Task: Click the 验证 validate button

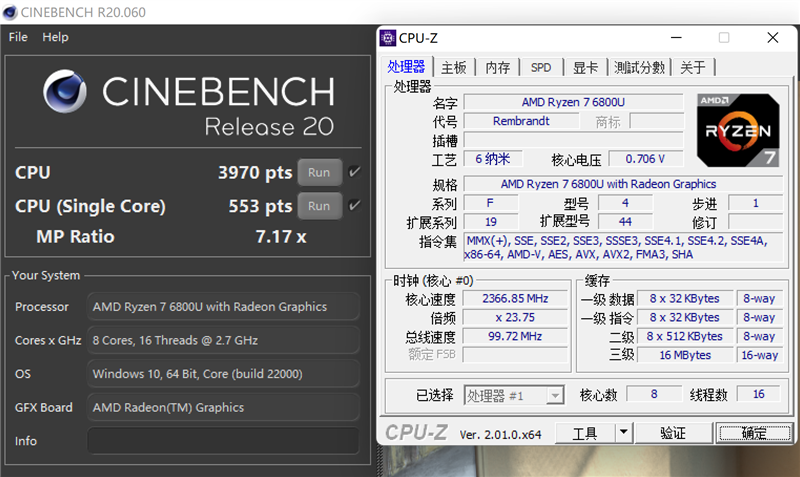Action: [x=673, y=433]
